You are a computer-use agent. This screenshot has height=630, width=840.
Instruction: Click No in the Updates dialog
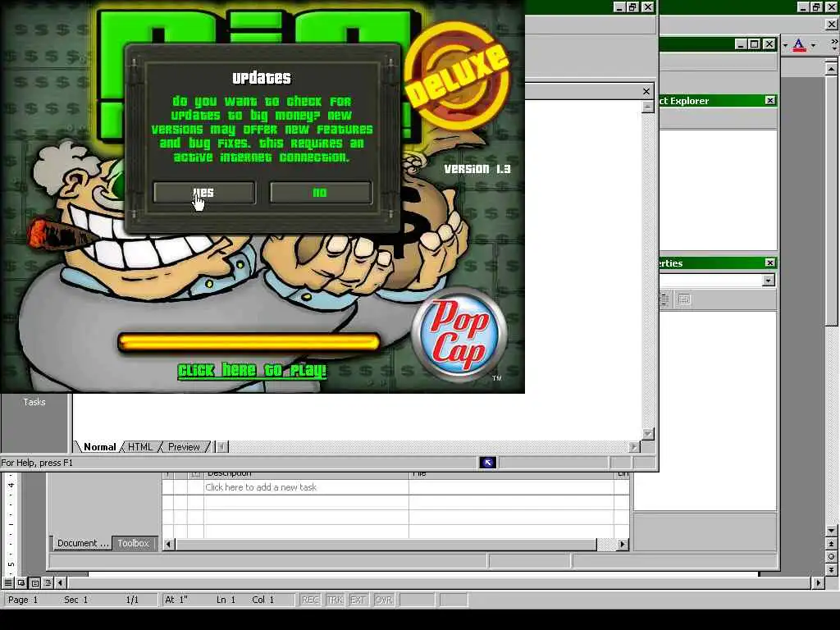pos(321,192)
